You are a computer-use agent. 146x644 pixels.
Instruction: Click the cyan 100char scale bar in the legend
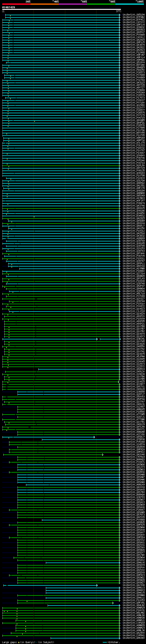(x=105, y=642)
